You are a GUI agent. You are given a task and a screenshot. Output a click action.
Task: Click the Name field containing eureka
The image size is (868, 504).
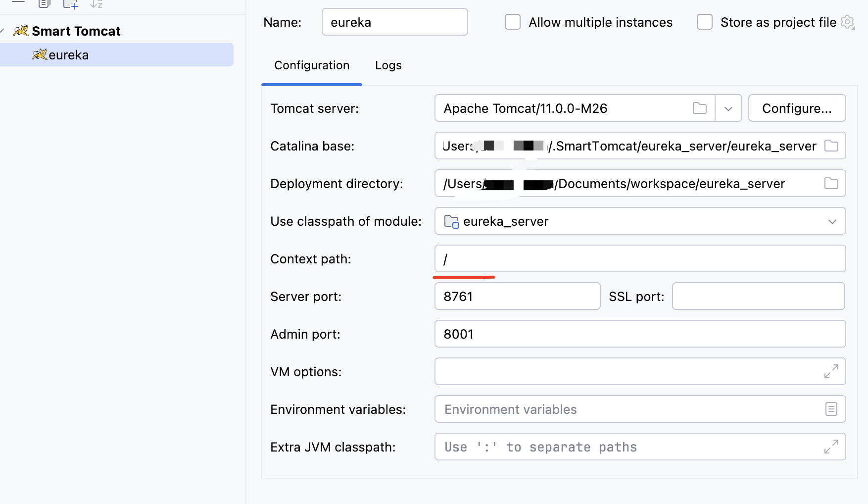pyautogui.click(x=394, y=22)
